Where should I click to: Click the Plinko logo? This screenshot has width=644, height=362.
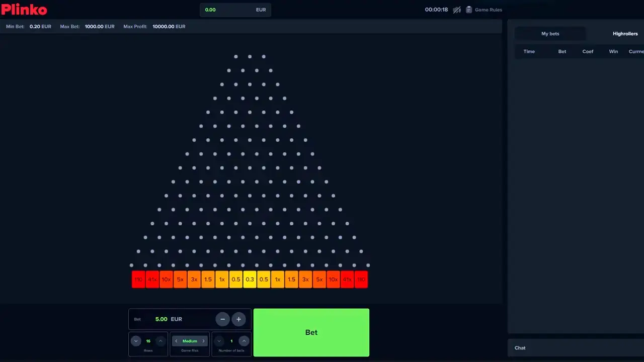coord(24,10)
